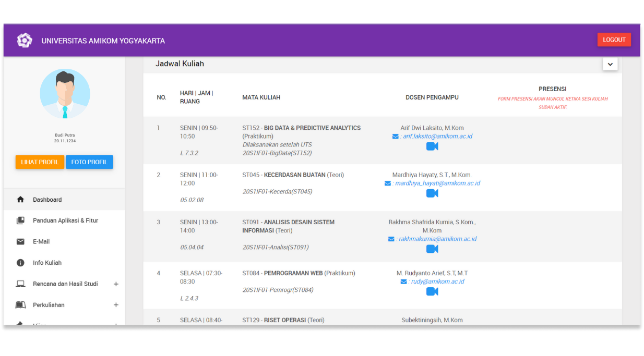
Task: Click the Info Kuliah info icon
Action: (x=20, y=263)
